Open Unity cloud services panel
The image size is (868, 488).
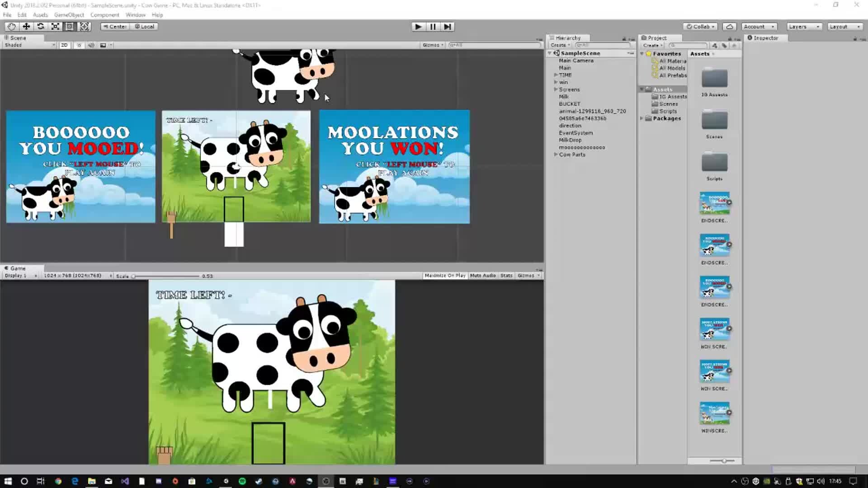coord(729,26)
